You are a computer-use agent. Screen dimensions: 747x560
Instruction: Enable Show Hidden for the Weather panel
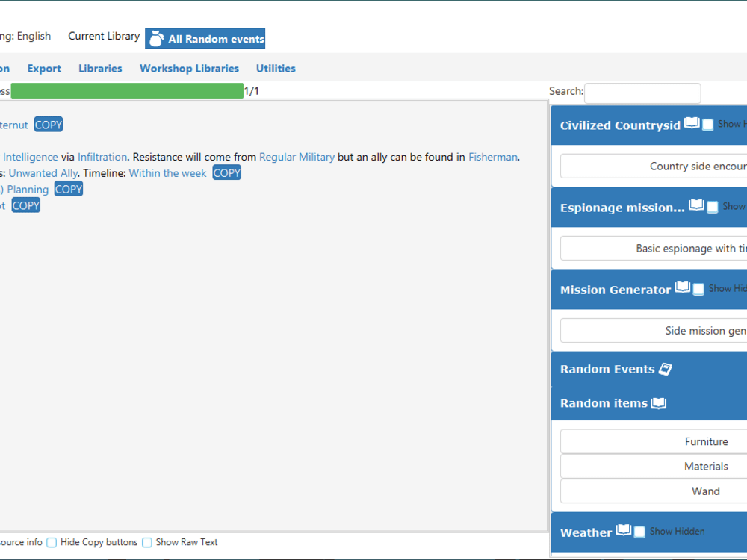[639, 531]
